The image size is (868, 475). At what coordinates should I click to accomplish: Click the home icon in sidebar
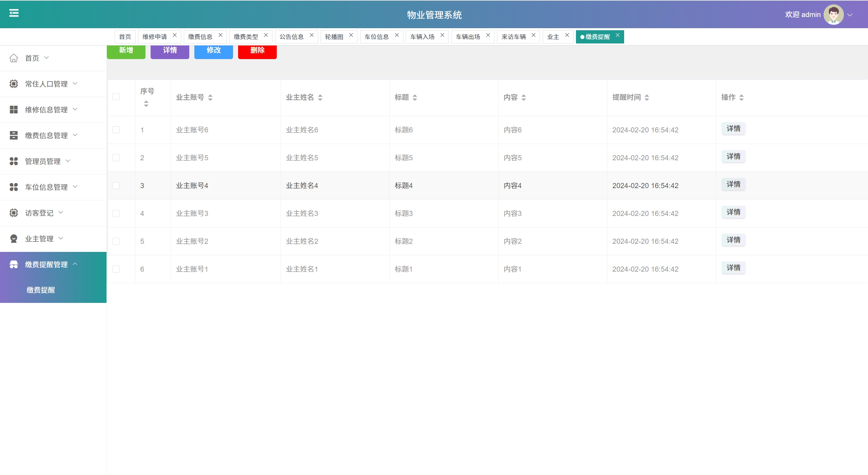[14, 58]
